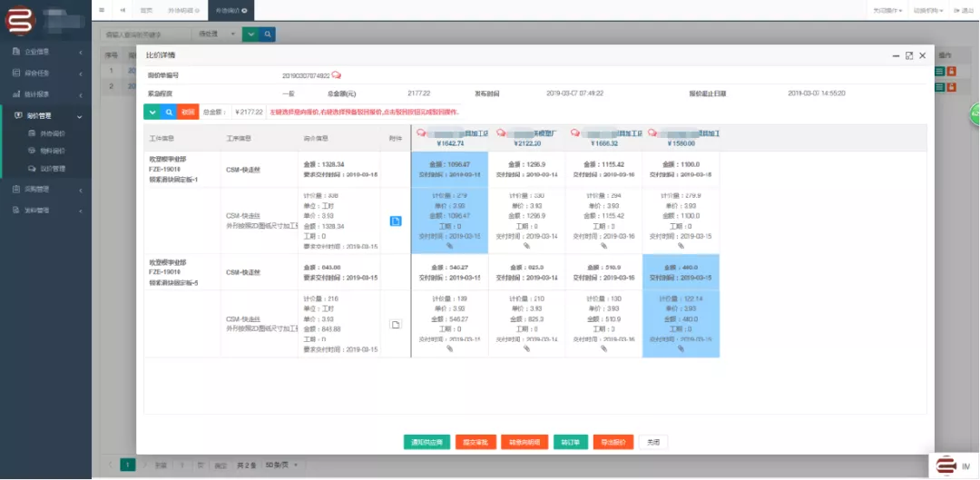Viewport: 980px width, 480px height.
Task: Click chat icon of the ¥1580.00 supplier
Action: pos(652,133)
